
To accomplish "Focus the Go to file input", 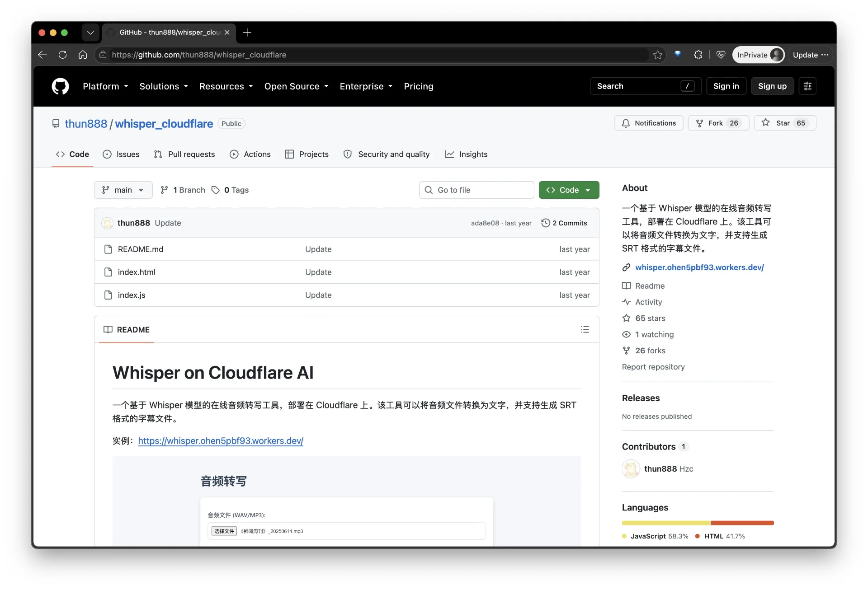I will (x=476, y=190).
